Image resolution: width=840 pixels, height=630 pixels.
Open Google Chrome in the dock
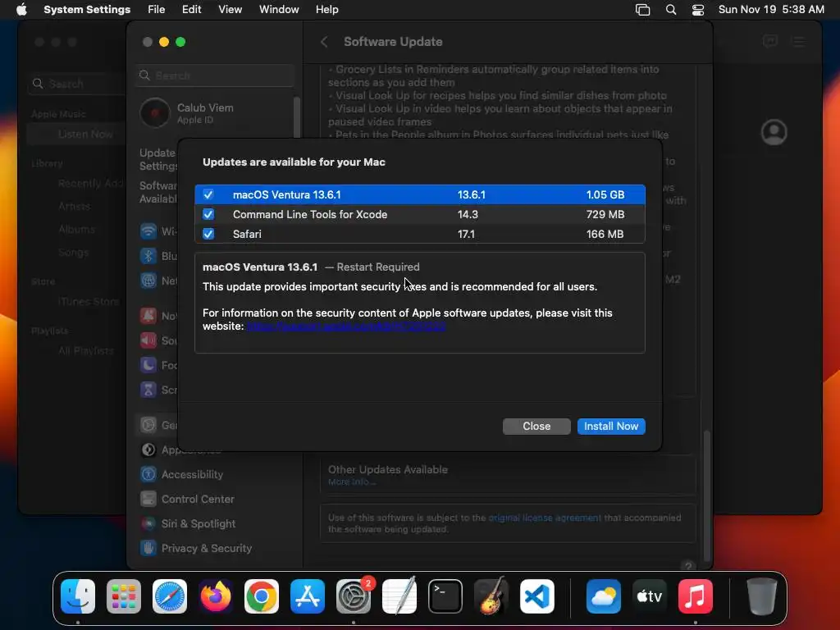[x=262, y=596]
